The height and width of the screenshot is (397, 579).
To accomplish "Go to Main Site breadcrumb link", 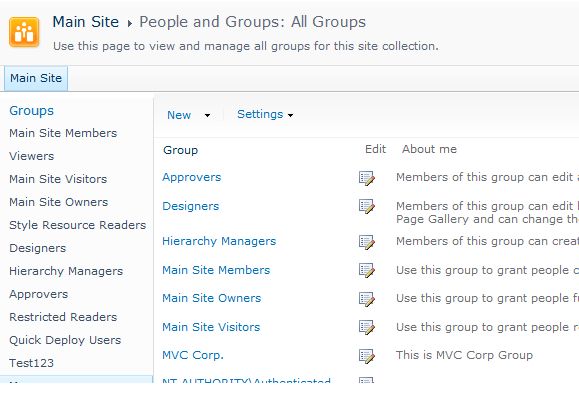I will (x=86, y=22).
